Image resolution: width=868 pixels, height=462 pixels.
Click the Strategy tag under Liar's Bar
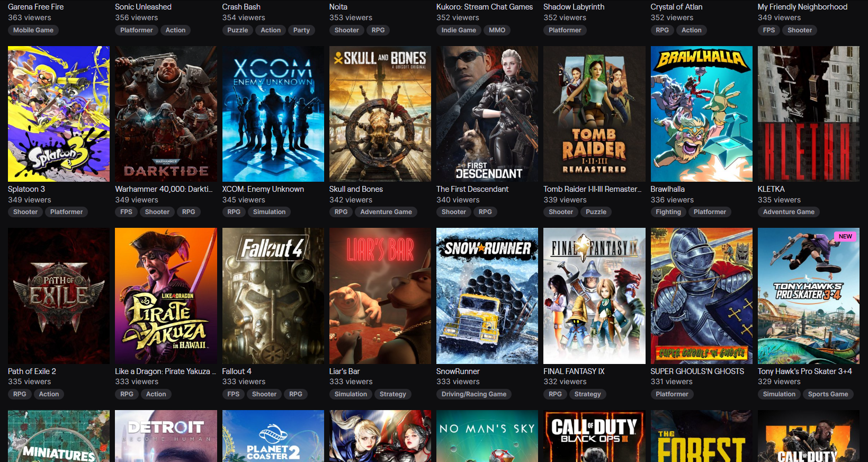point(392,394)
